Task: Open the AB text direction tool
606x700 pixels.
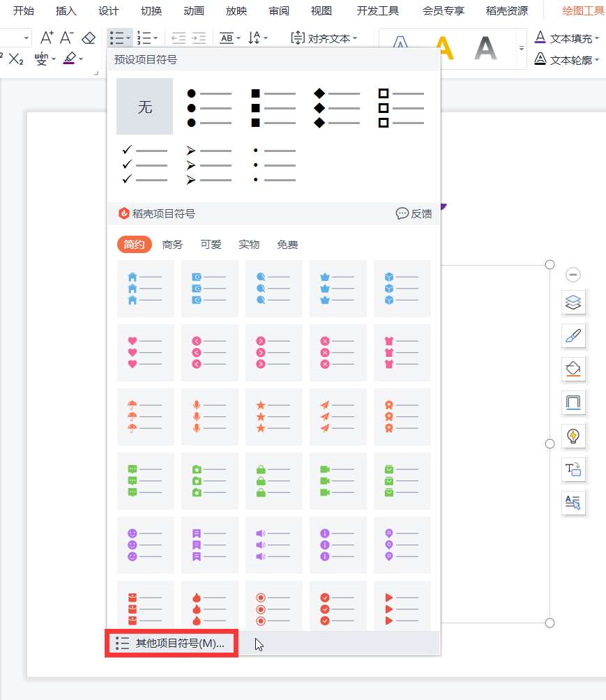Action: tap(227, 38)
